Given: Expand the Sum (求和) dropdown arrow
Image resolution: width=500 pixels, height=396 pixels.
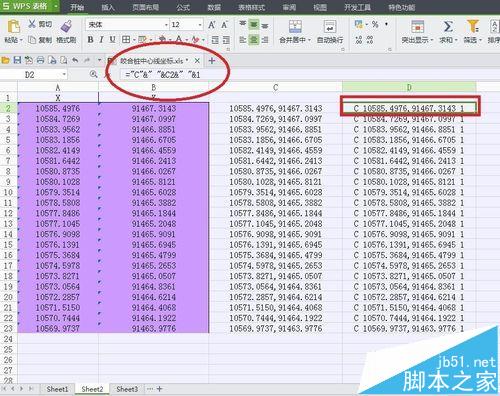Looking at the screenshot, I should point(455,40).
